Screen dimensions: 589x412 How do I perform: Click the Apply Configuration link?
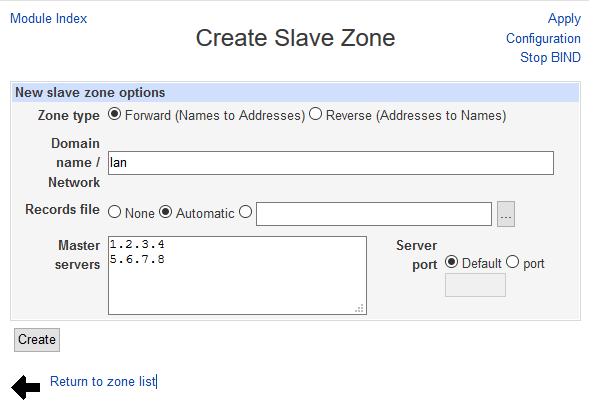coord(544,29)
